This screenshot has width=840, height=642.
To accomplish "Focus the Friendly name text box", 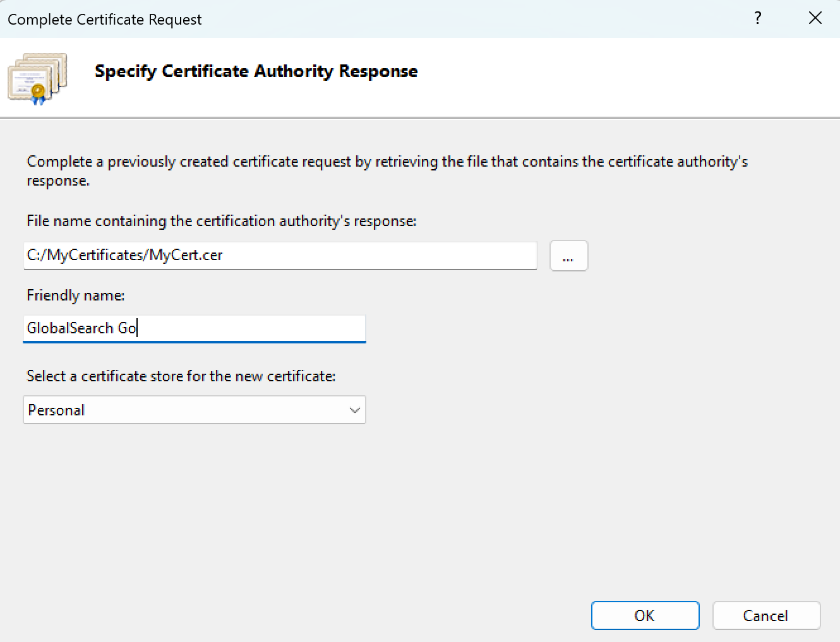I will click(x=253, y=328).
